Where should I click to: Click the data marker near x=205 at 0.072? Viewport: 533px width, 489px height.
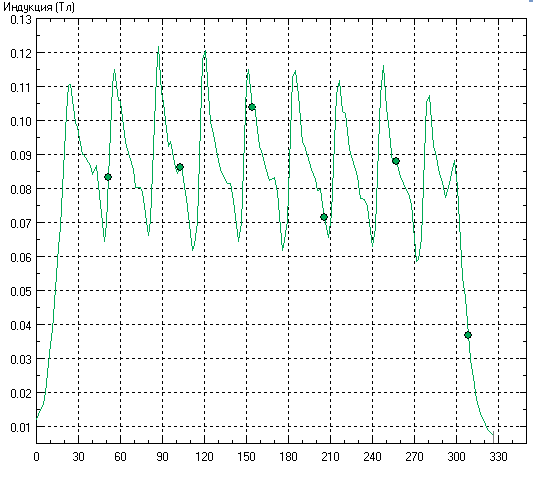[324, 217]
